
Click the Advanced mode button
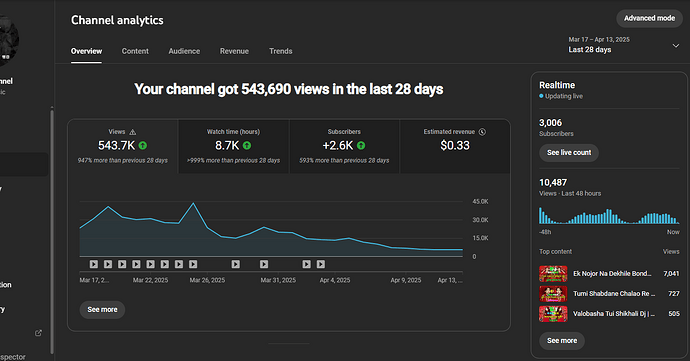click(x=649, y=18)
